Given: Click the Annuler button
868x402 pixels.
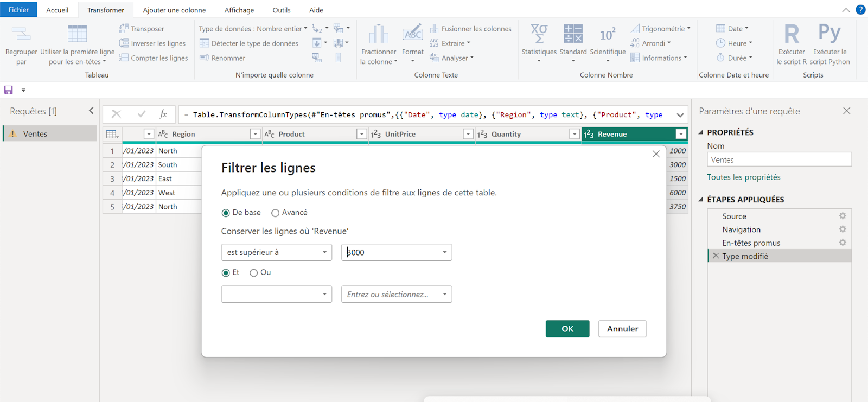Looking at the screenshot, I should pos(622,329).
